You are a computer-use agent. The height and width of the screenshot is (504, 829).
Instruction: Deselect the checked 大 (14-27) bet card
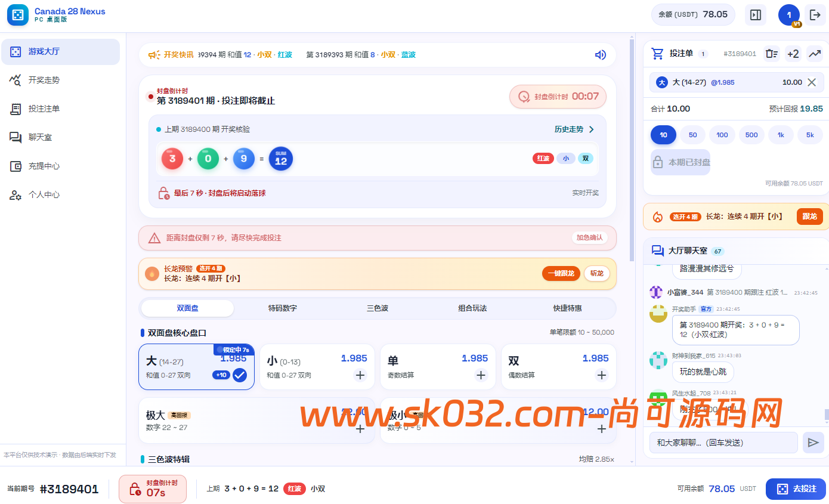coord(196,367)
